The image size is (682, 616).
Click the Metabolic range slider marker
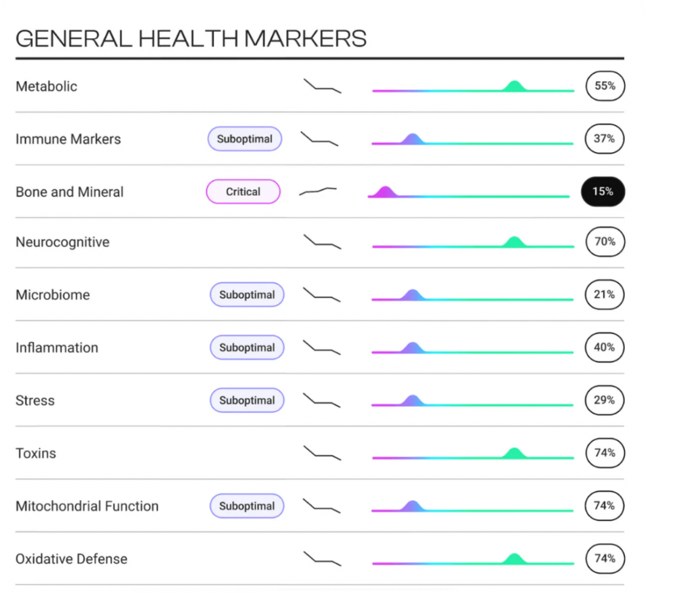[515, 86]
